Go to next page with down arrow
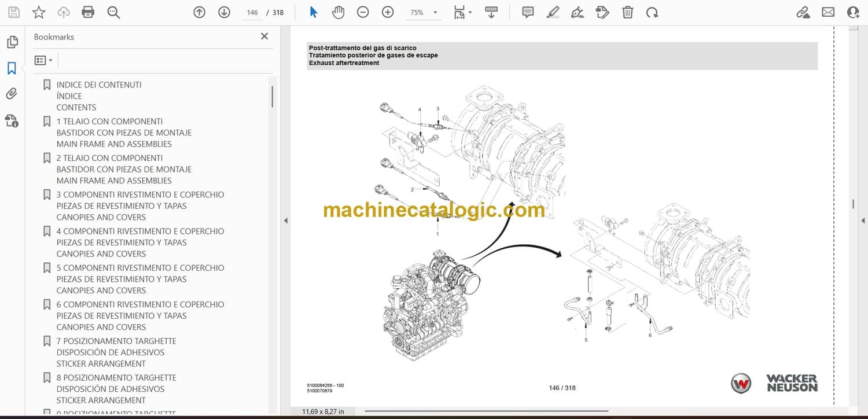 (224, 12)
